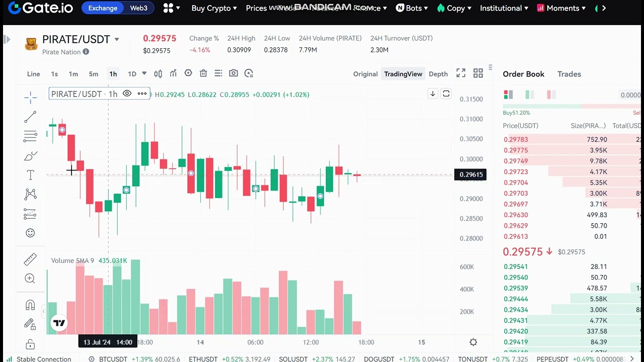Click the Exchange button

click(103, 8)
